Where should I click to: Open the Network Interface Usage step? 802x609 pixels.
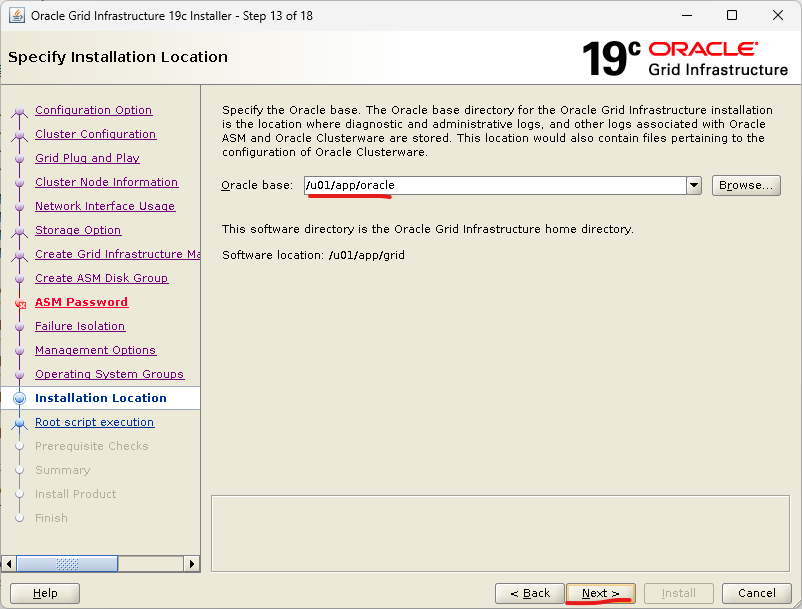point(105,206)
